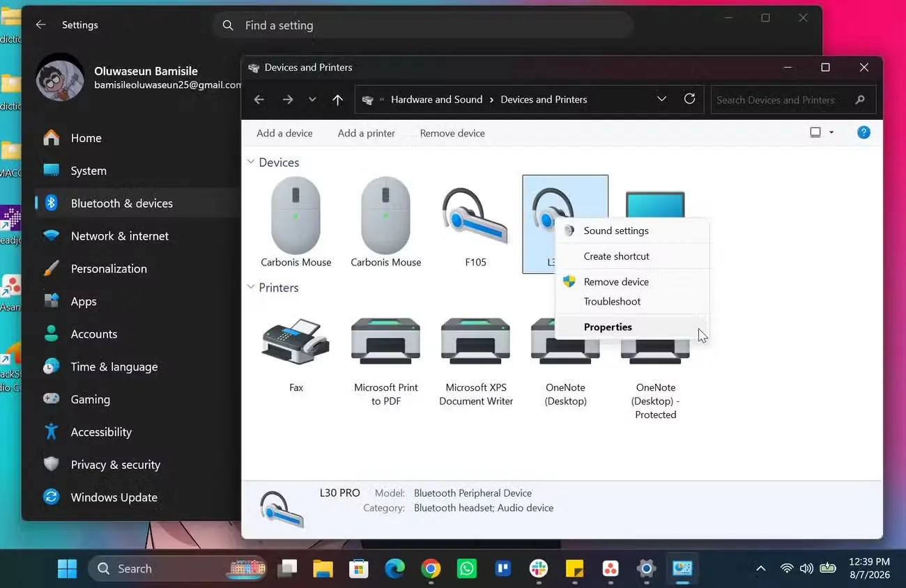The image size is (906, 588).
Task: Open Slack from the taskbar
Action: (538, 568)
